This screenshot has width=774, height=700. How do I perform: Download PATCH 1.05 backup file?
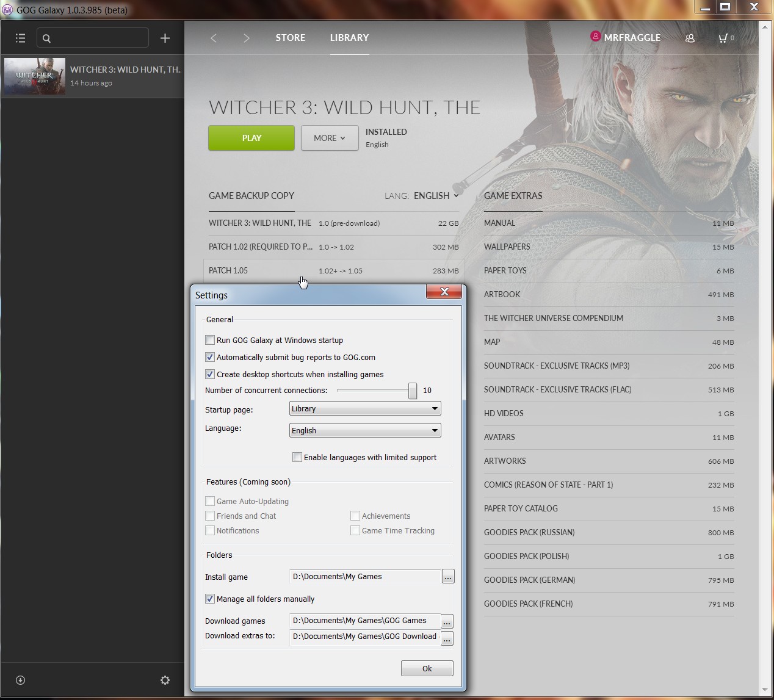coord(334,271)
